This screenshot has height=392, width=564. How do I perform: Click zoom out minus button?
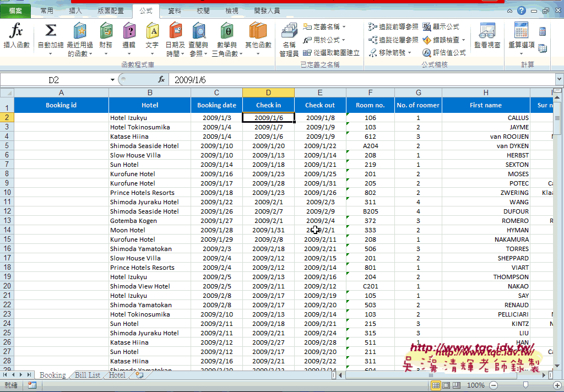(x=493, y=385)
